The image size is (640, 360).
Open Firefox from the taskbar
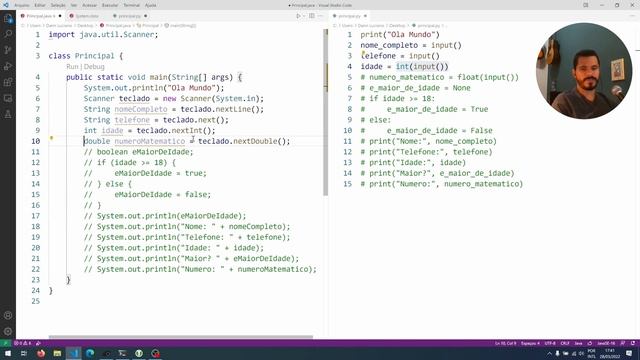[x=41, y=353]
